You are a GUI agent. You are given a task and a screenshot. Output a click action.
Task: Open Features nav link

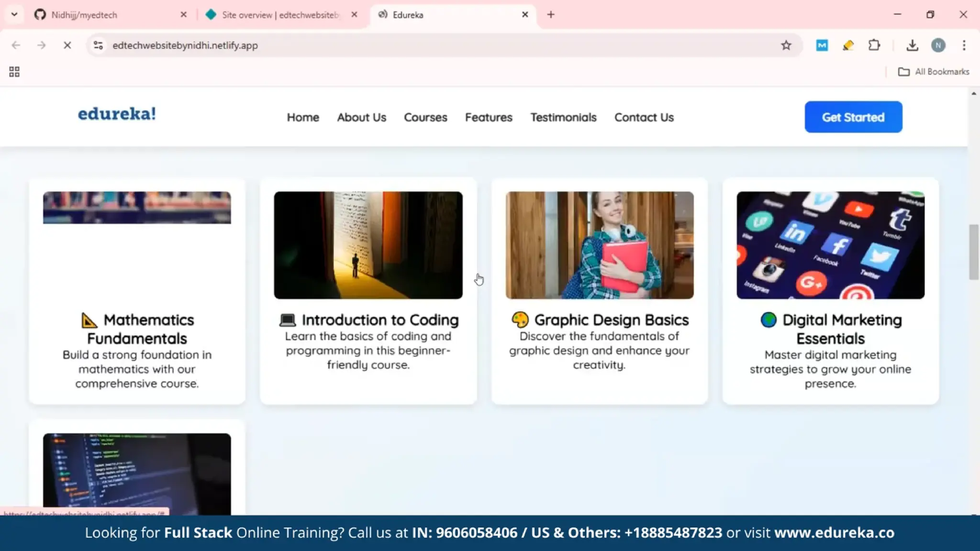pyautogui.click(x=489, y=117)
